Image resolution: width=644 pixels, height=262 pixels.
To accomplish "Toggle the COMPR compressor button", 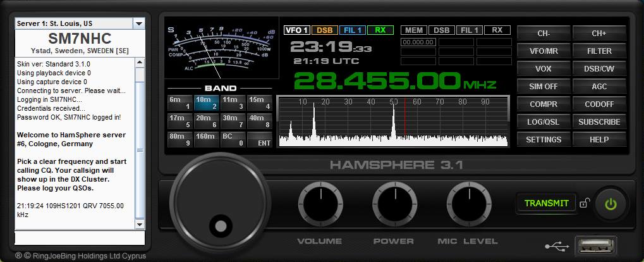I will [x=544, y=104].
